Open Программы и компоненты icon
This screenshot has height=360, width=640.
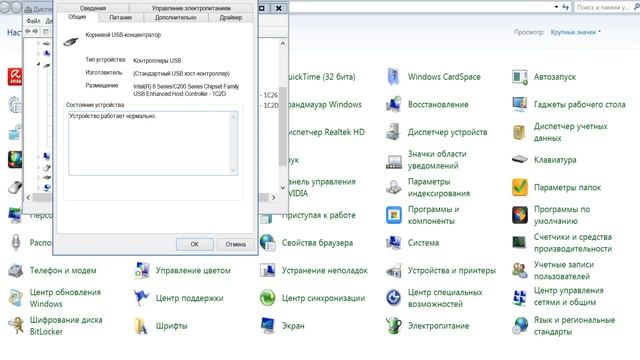(x=393, y=215)
